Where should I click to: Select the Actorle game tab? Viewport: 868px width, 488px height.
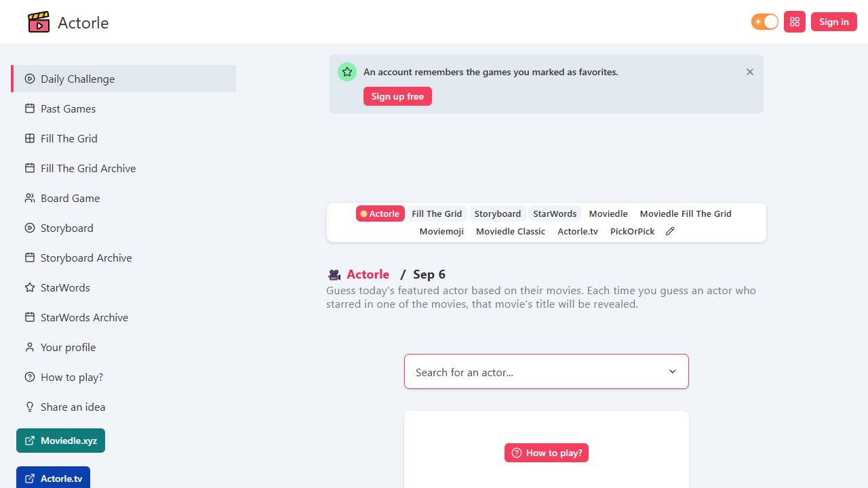point(380,213)
